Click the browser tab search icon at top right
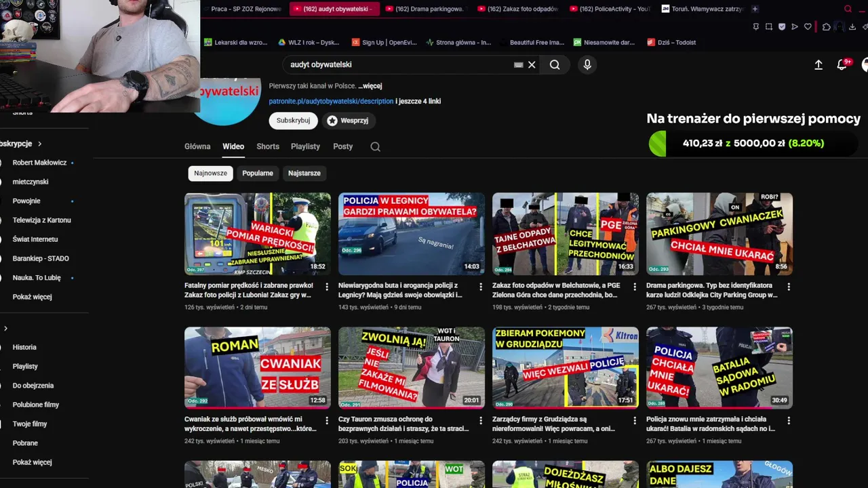This screenshot has width=868, height=488. [x=848, y=9]
